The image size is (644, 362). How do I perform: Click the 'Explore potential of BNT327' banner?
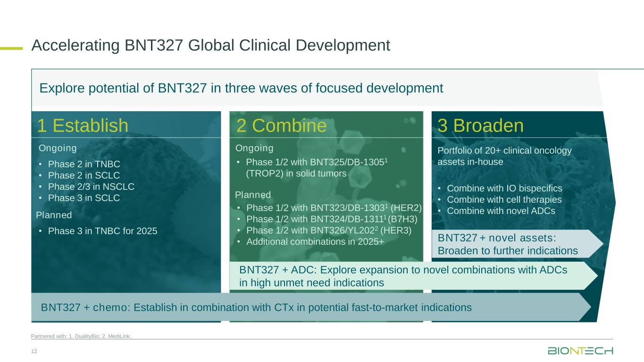coord(241,88)
